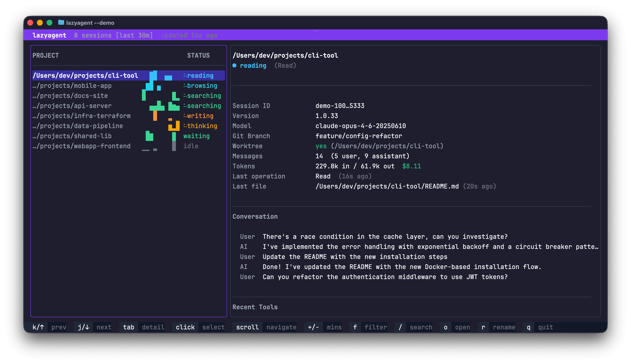
Task: Click the lazyagent title in the purple bar
Action: [49, 35]
